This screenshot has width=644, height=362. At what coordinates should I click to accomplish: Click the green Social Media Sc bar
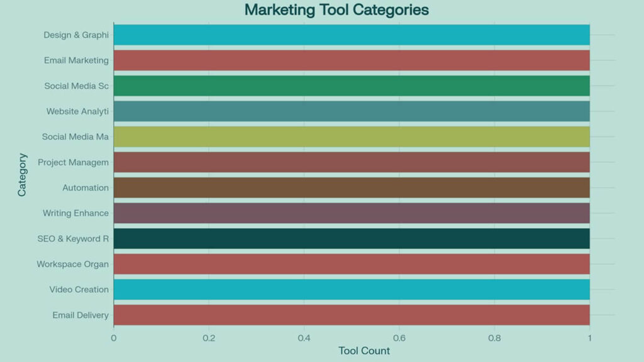(352, 85)
